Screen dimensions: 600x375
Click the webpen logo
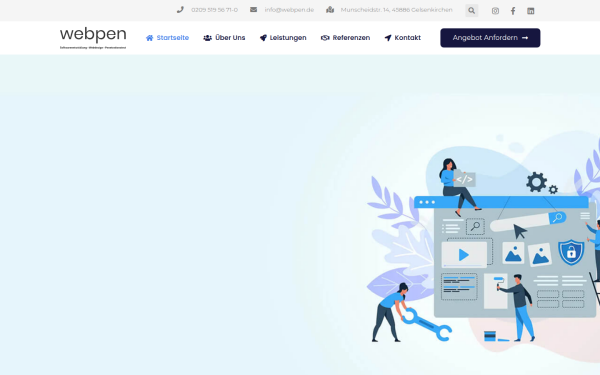click(93, 38)
